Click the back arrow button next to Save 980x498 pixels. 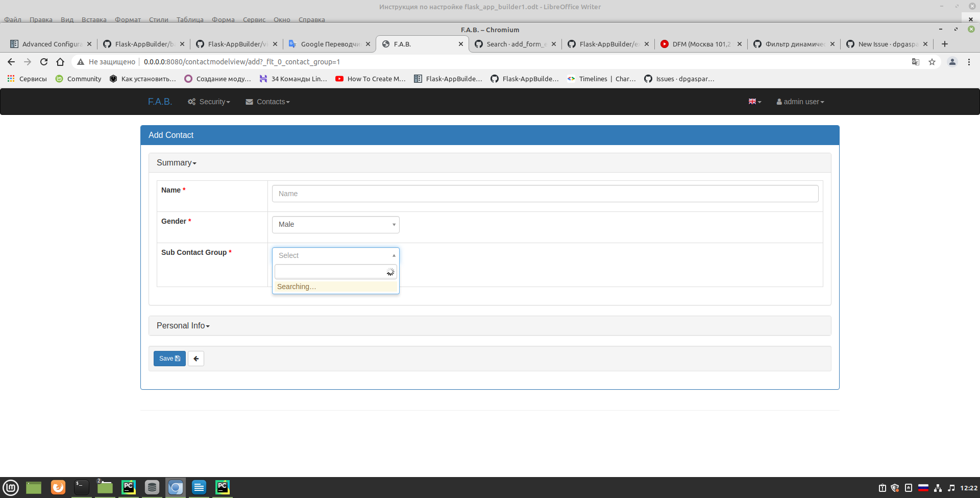tap(196, 359)
